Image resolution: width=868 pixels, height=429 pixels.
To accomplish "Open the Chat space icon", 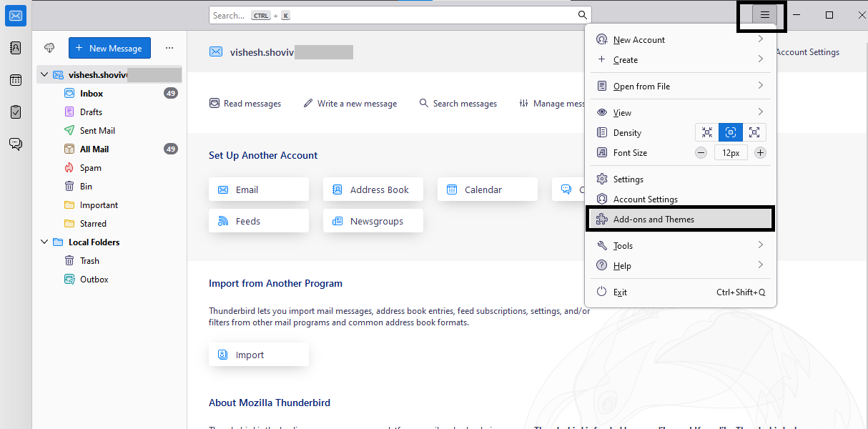I will coord(16,144).
